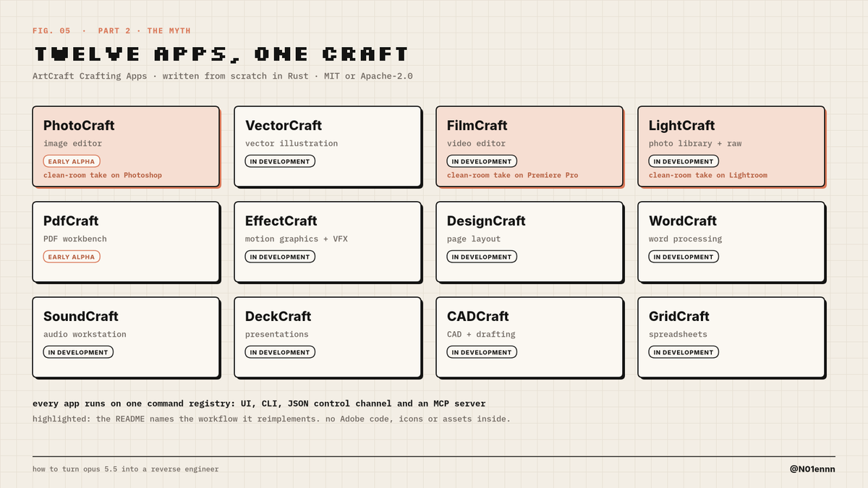Select the WordCraft card title
This screenshot has width=868, height=488.
click(x=683, y=221)
